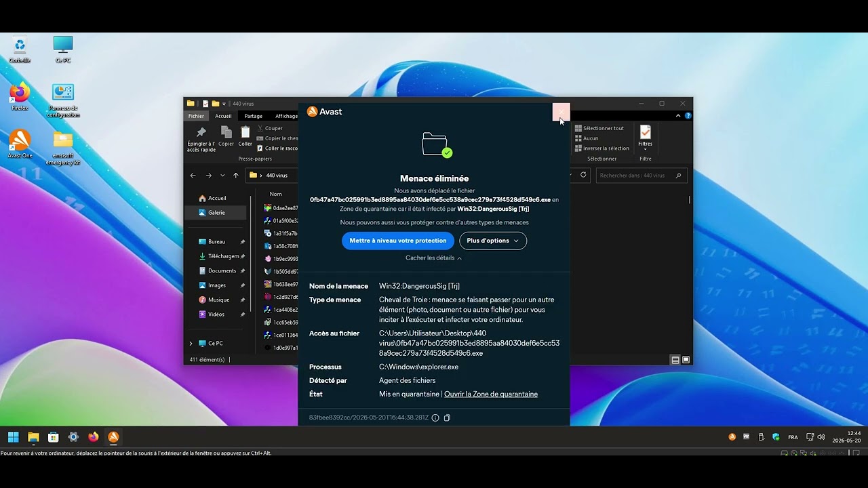Image resolution: width=868 pixels, height=488 pixels.
Task: Switch to the Accueil ribbon tab
Action: pos(223,116)
